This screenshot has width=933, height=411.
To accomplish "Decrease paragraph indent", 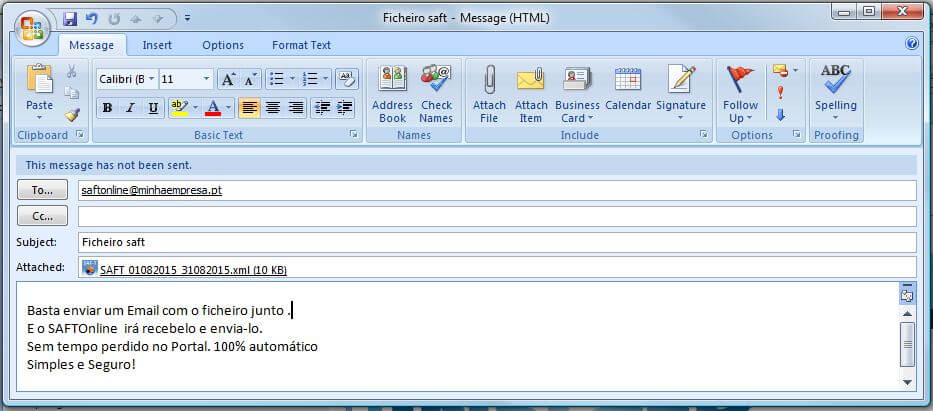I will pyautogui.click(x=322, y=108).
